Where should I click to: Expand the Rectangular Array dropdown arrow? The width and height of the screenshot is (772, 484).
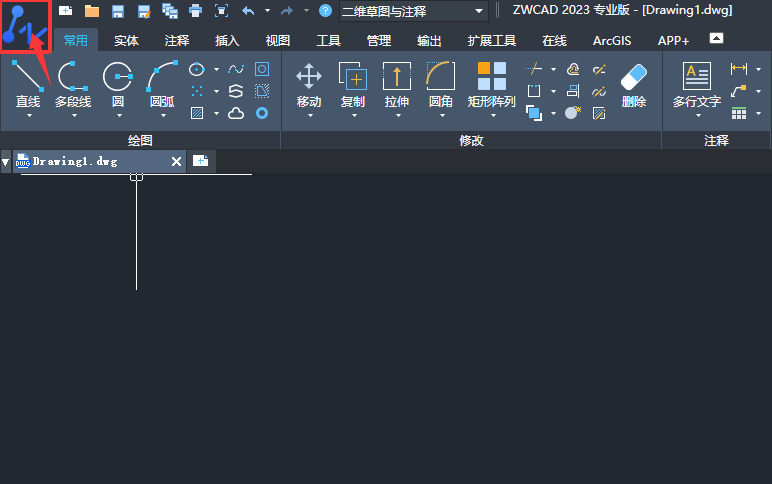tap(493, 116)
